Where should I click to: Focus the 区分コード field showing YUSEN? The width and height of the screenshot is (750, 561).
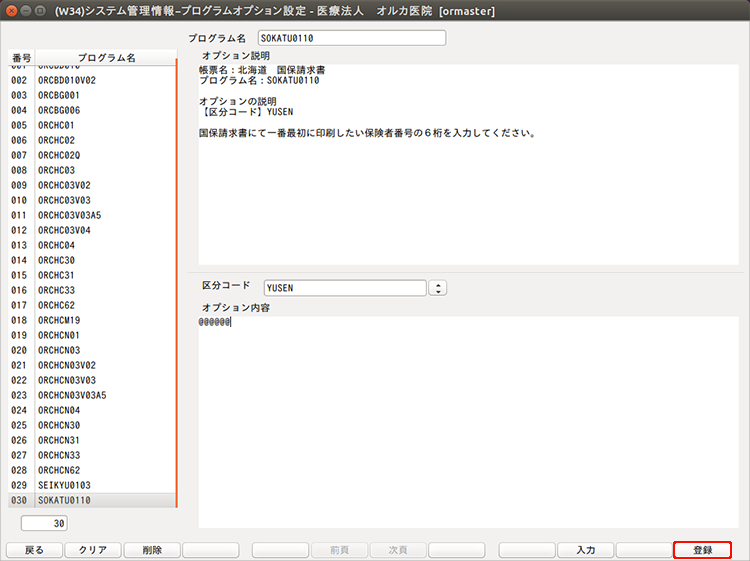pos(345,288)
